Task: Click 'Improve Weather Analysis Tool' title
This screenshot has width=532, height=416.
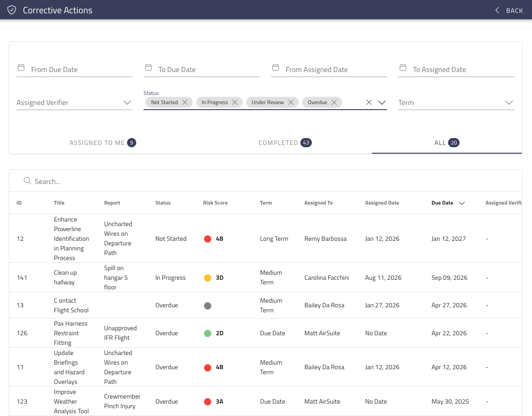Action: point(71,401)
